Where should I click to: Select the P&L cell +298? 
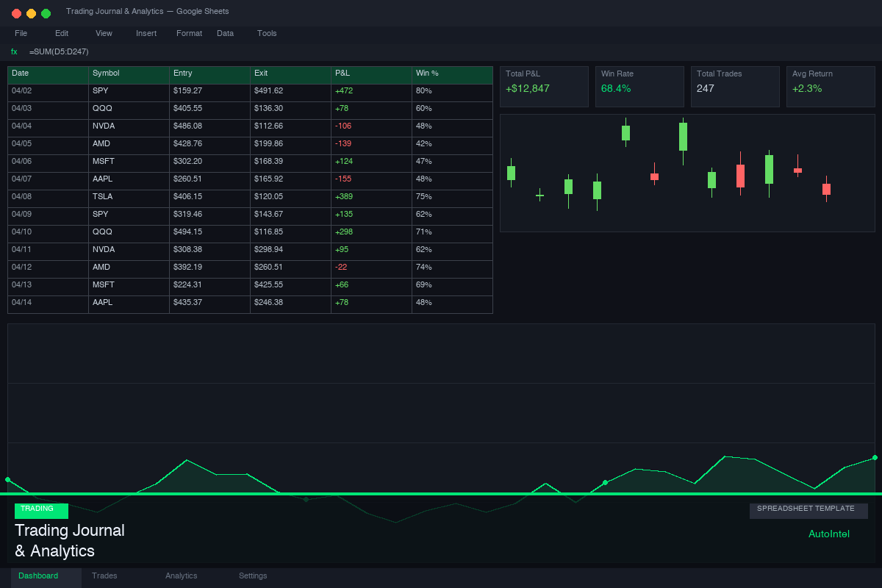(371, 232)
